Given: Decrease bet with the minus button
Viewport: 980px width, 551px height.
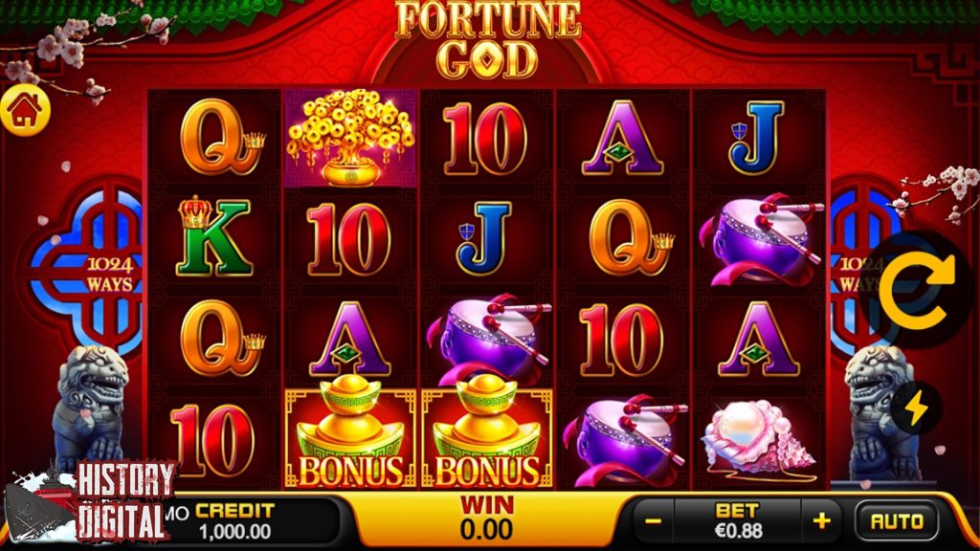Looking at the screenshot, I should coord(654,520).
